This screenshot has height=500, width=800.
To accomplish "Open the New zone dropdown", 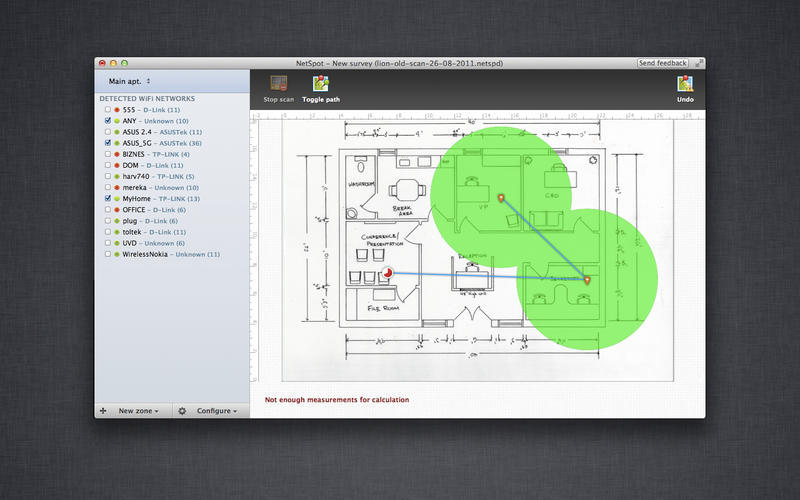I will 138,411.
